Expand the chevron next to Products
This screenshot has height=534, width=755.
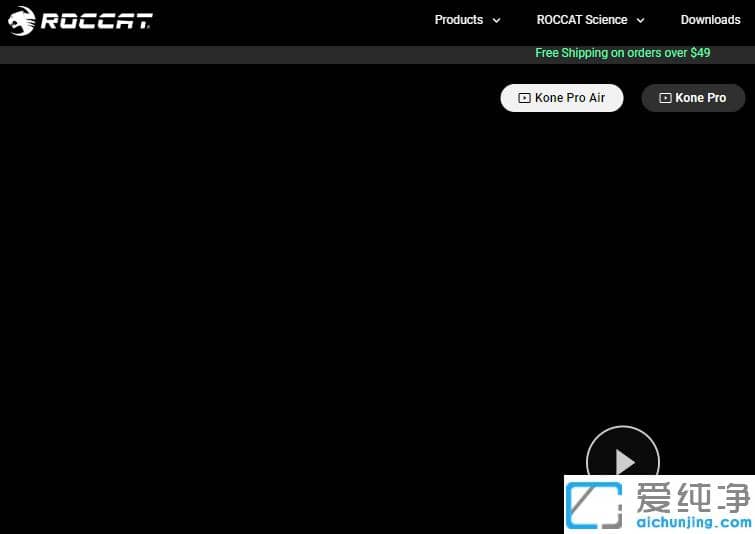(x=497, y=20)
